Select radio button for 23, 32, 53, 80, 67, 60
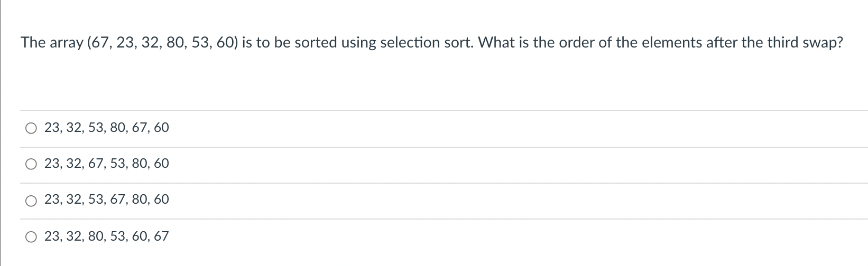Viewport: 868px width, 266px height. click(x=31, y=128)
